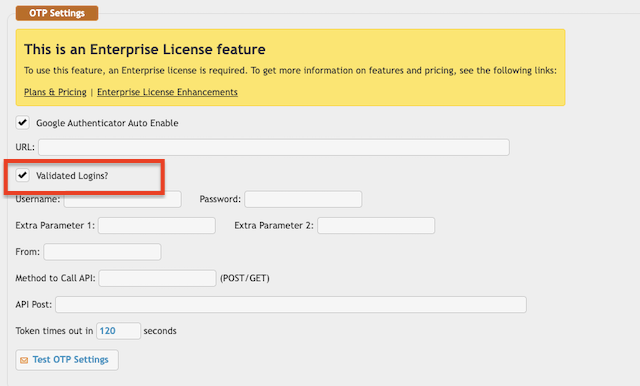Click the OTP Settings section header
Screen dimensions: 640x386
[57, 13]
